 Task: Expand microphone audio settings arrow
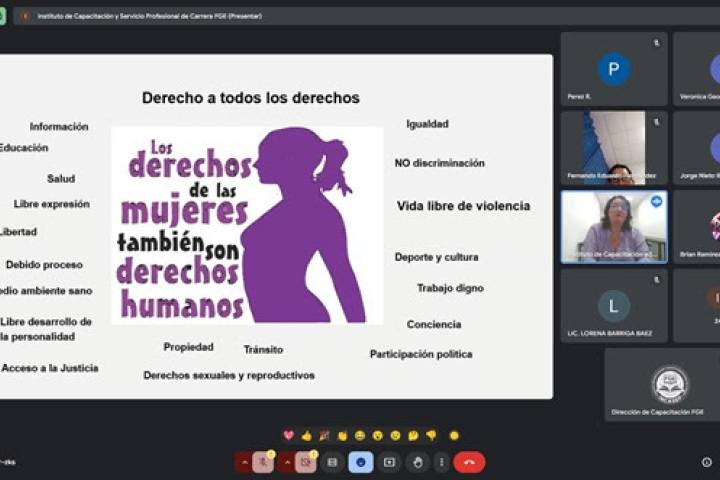244,462
